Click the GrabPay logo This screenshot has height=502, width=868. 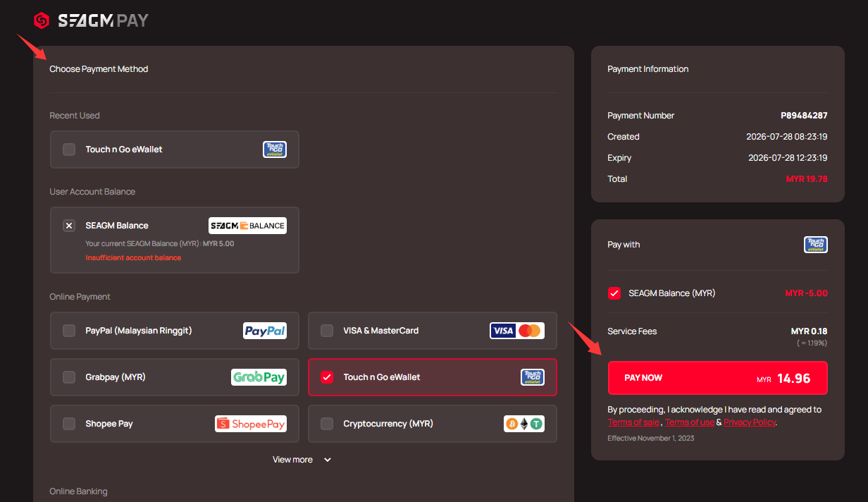(x=259, y=377)
